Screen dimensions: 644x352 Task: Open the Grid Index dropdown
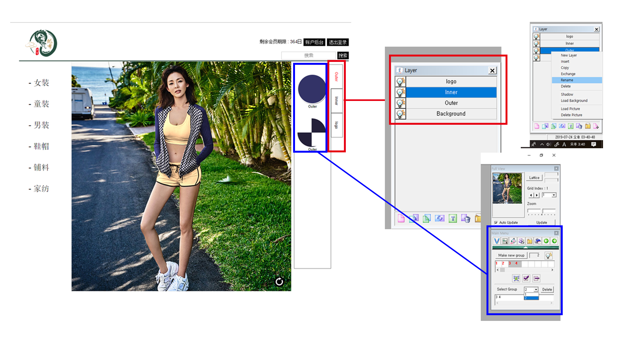[554, 195]
